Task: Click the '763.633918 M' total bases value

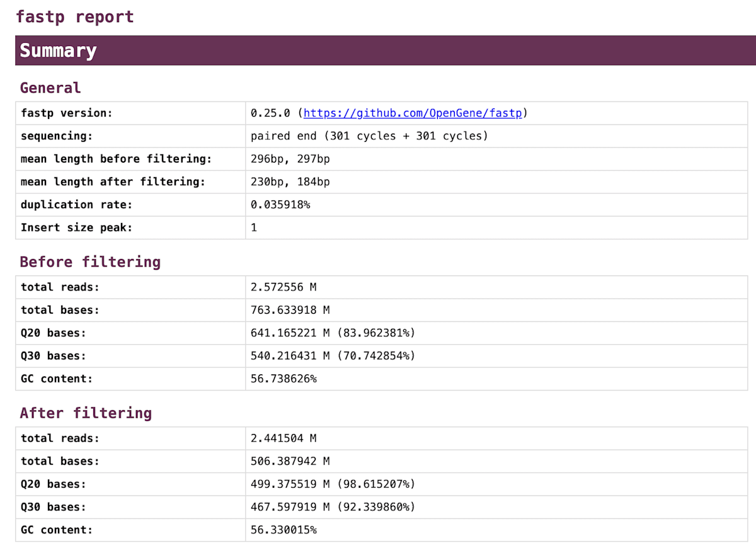Action: click(290, 310)
